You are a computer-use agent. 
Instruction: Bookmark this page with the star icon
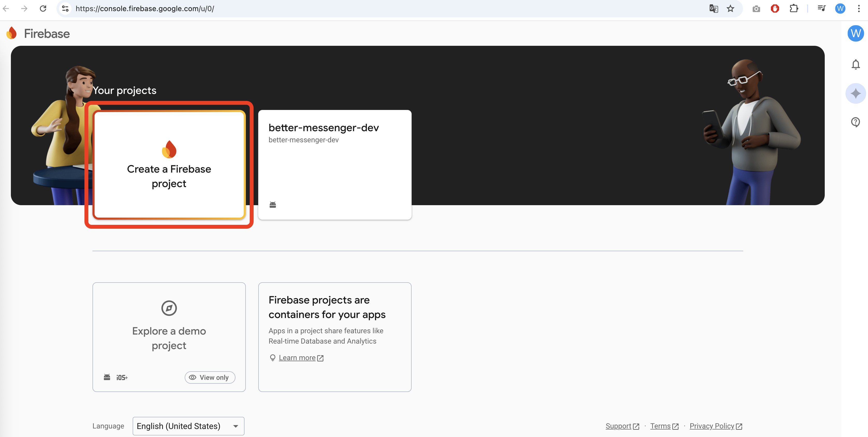tap(730, 9)
